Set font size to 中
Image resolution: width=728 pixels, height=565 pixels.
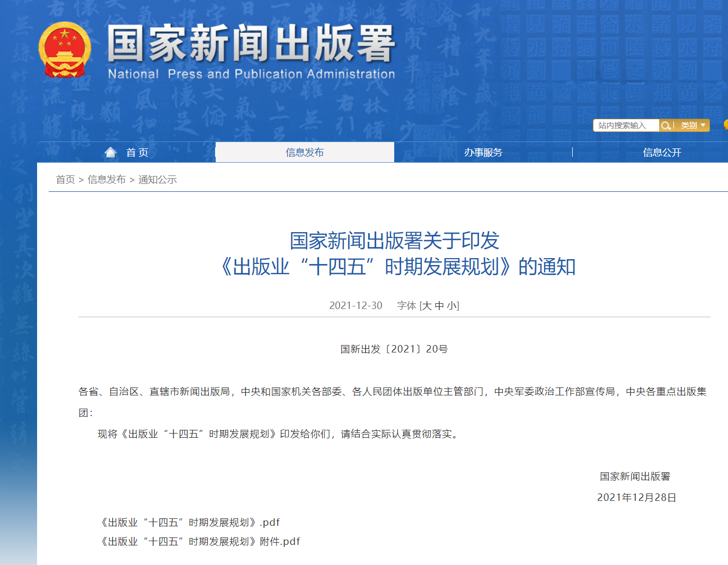(439, 306)
